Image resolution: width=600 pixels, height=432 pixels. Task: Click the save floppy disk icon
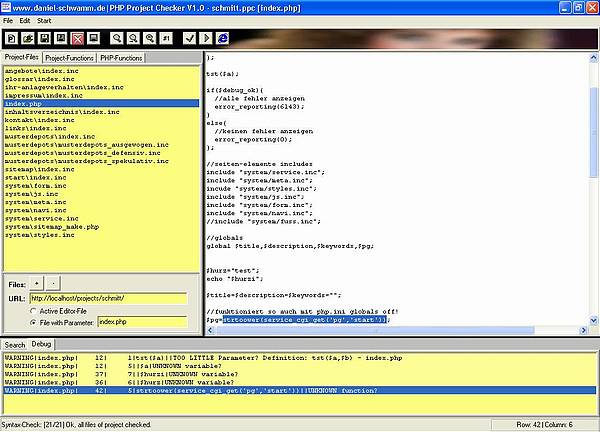44,38
